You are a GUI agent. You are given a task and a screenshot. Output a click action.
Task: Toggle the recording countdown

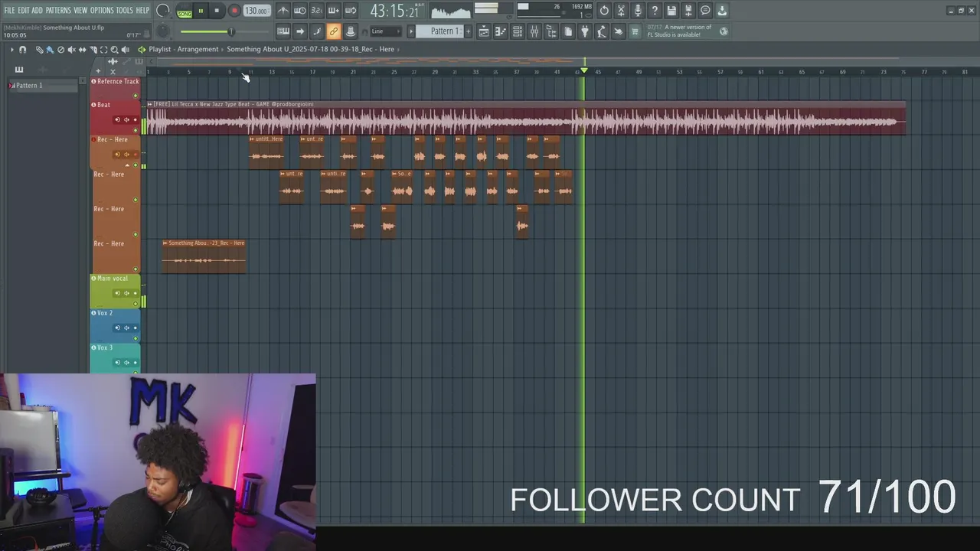pos(317,11)
